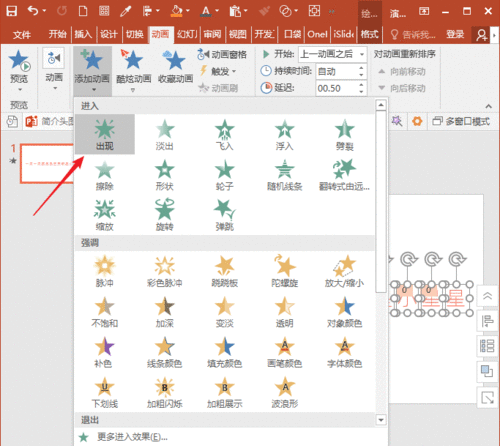This screenshot has width=500, height=446.
Task: Apply the 下划线 emphasis effect
Action: pos(105,392)
